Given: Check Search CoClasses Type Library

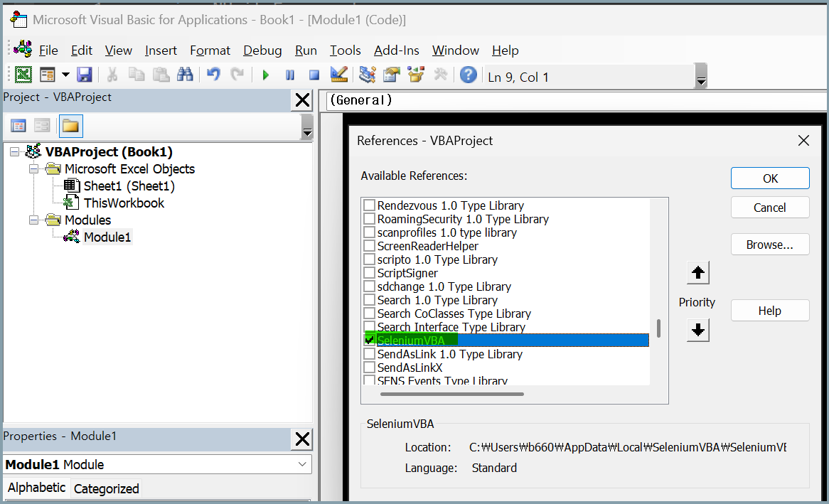Looking at the screenshot, I should 370,313.
